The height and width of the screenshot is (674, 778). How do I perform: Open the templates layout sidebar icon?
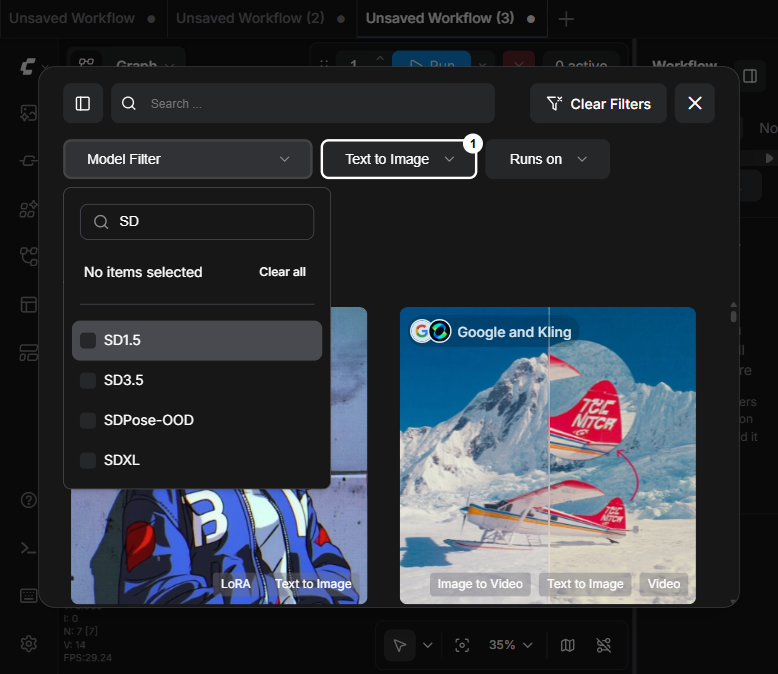coord(28,305)
